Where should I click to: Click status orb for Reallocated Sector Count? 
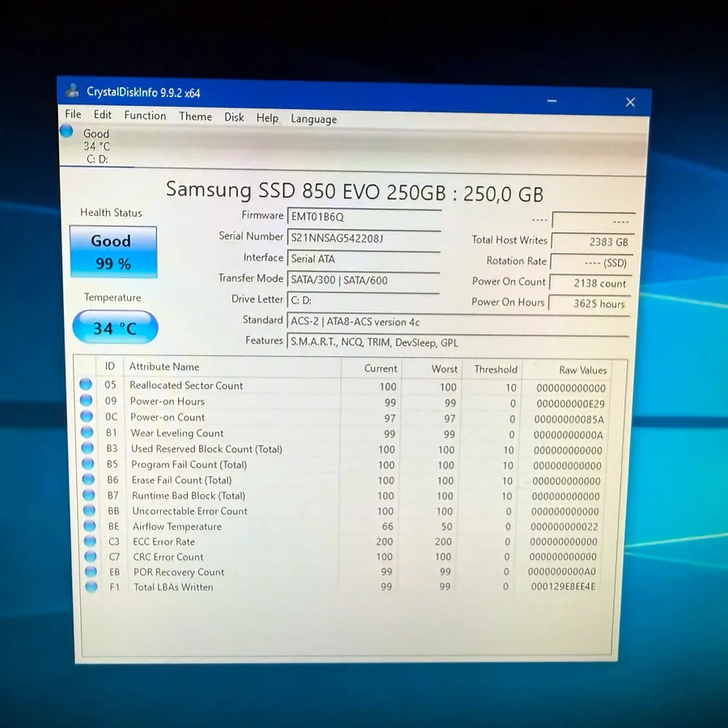pos(86,384)
